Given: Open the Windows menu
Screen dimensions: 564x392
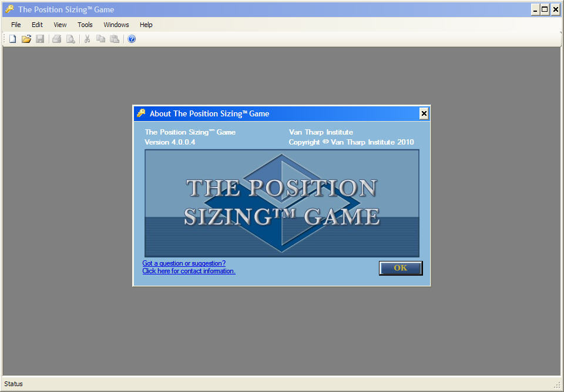Looking at the screenshot, I should coord(116,25).
